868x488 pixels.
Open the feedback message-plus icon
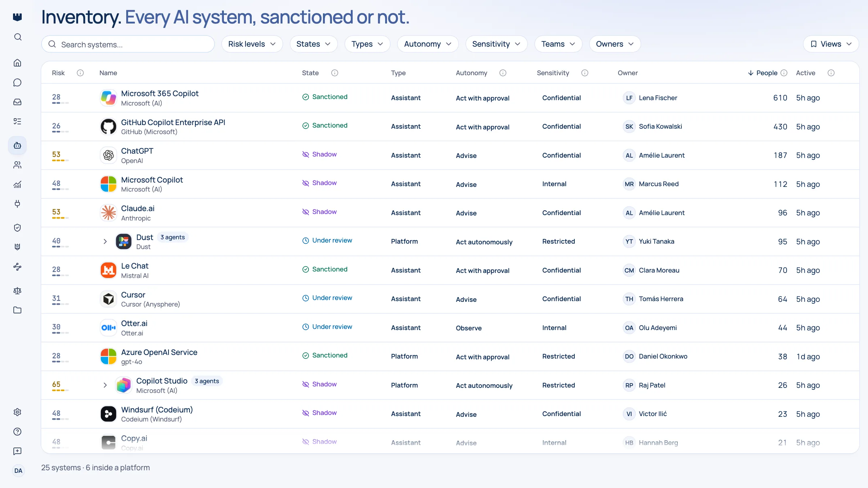tap(17, 451)
